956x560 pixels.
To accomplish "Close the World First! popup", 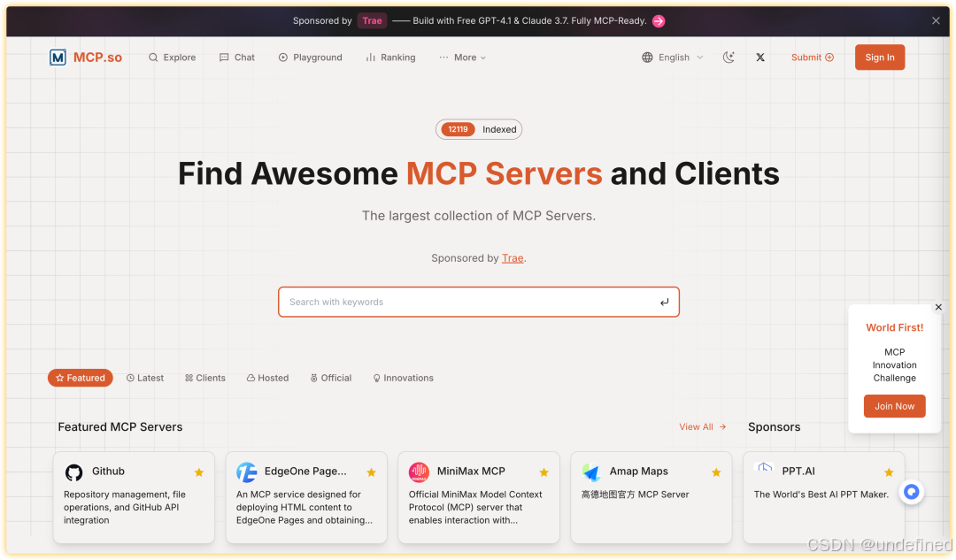I will 939,307.
